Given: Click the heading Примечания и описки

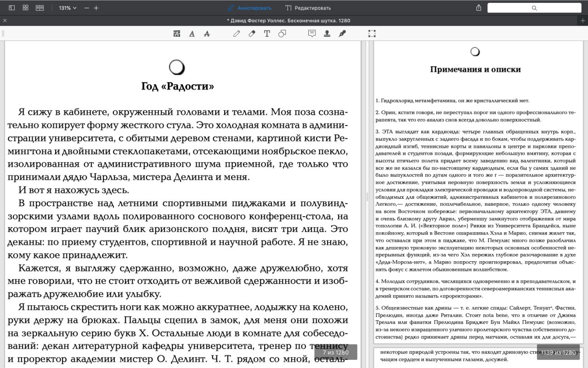Looking at the screenshot, I should [x=475, y=69].
